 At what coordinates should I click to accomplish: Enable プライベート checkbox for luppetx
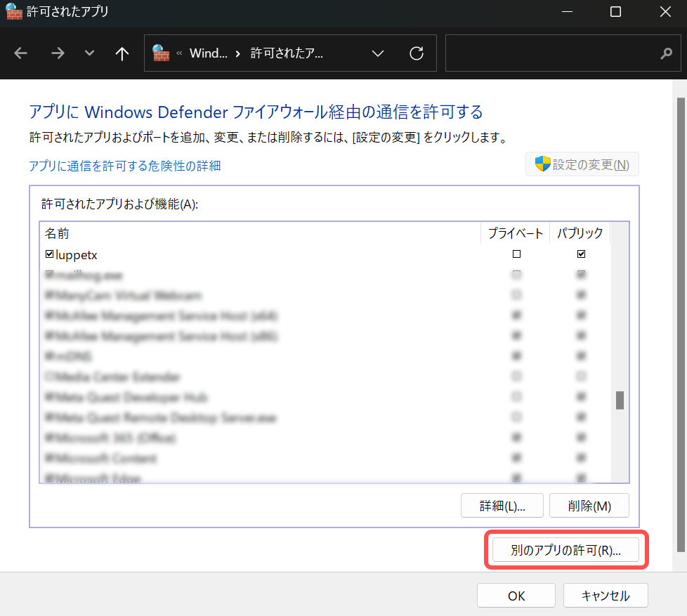pos(516,254)
